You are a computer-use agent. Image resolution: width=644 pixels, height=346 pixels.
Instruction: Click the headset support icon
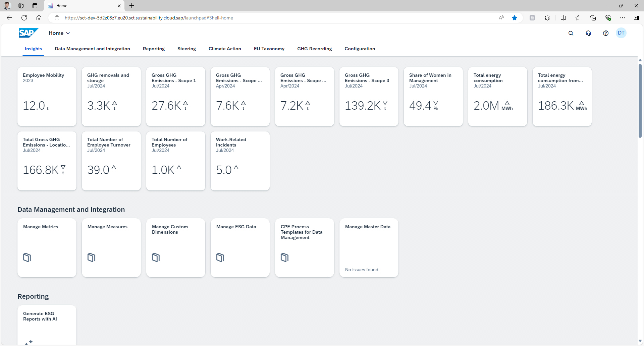coord(588,33)
